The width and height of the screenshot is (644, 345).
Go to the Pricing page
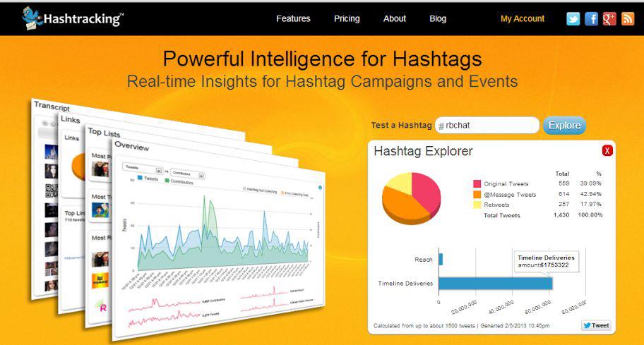click(347, 18)
